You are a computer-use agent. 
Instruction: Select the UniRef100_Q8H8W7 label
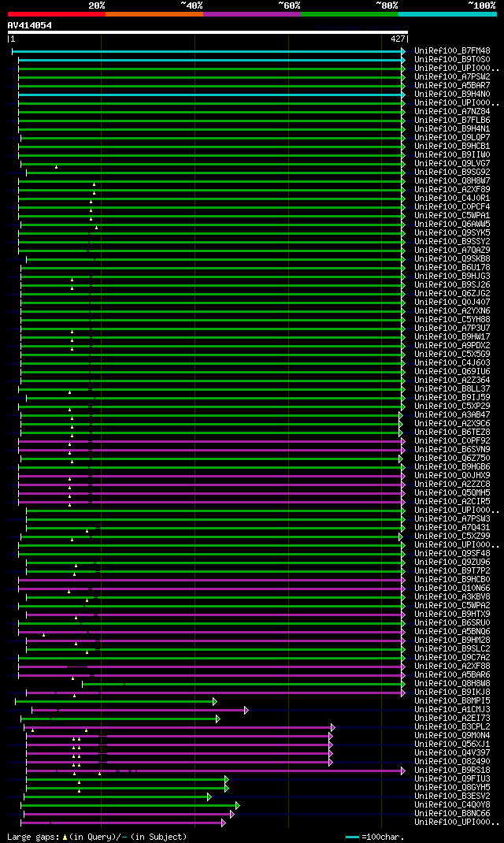pyautogui.click(x=452, y=181)
